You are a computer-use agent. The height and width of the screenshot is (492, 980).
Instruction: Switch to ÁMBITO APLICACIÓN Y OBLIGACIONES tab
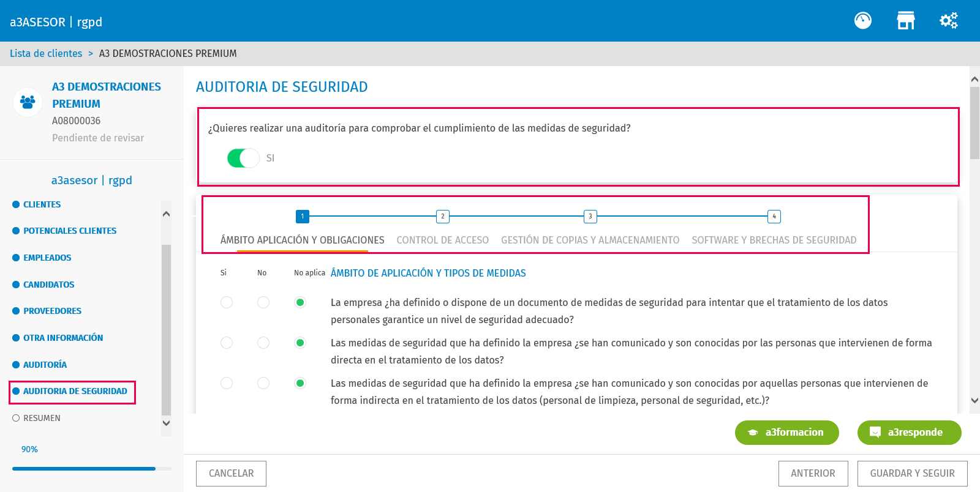point(303,240)
